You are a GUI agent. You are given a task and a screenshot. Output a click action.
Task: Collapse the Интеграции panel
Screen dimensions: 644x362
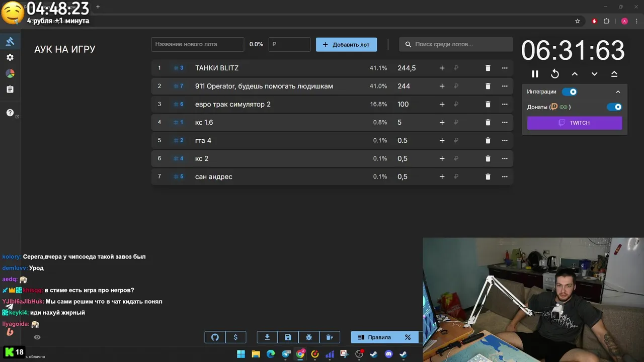pos(618,92)
